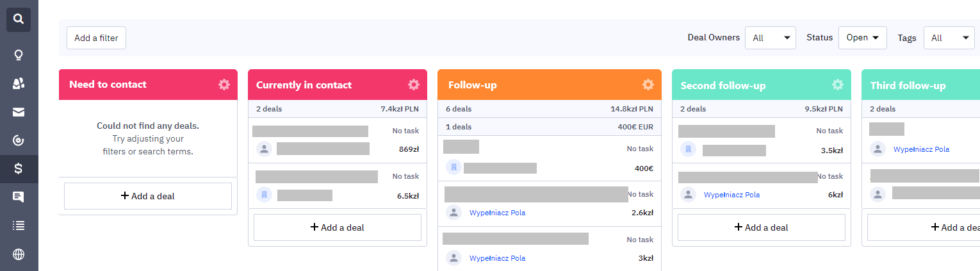Viewport: 980px width, 271px height.
Task: Expand the Status Open dropdown
Action: pyautogui.click(x=863, y=38)
